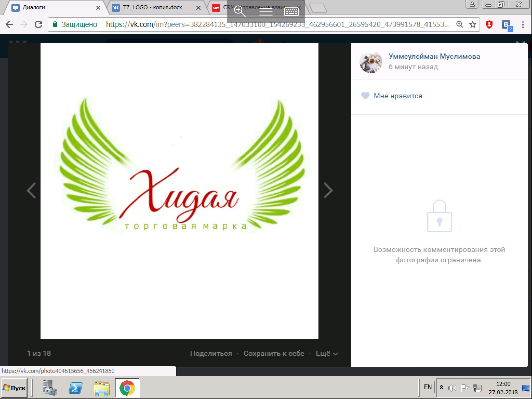Click the clock showing 12:00
Image resolution: width=532 pixels, height=399 pixels.
click(503, 384)
